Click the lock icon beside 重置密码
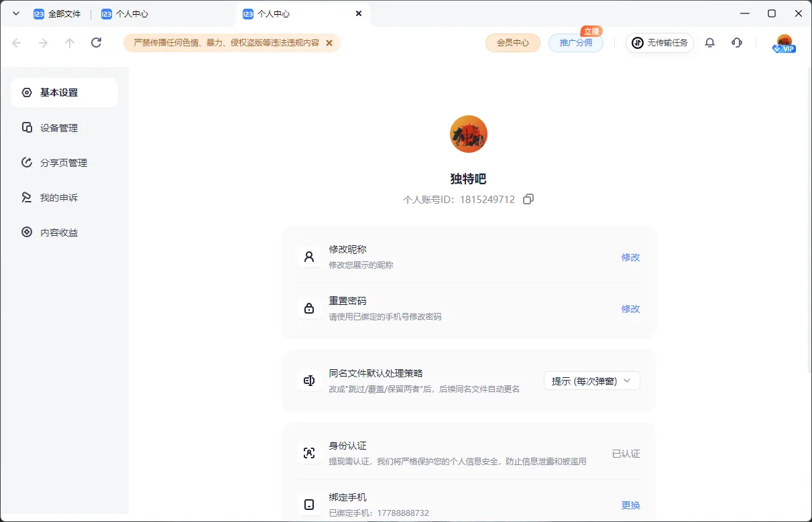 309,308
